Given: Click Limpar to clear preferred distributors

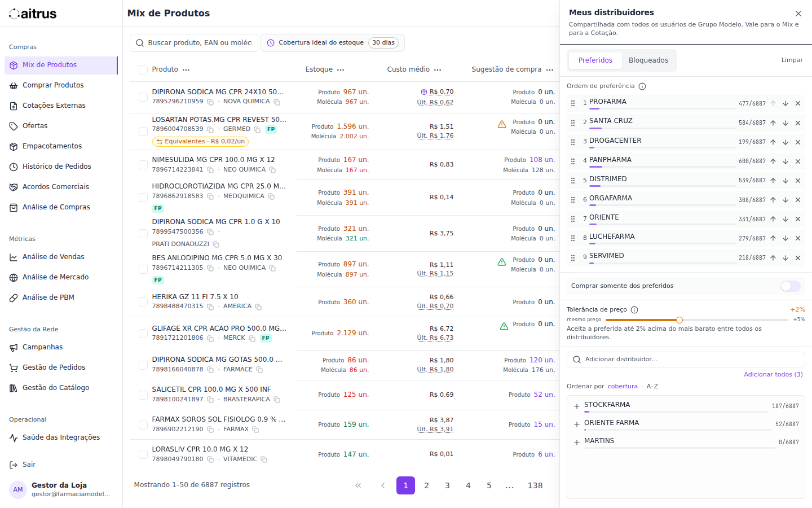Looking at the screenshot, I should pyautogui.click(x=792, y=60).
